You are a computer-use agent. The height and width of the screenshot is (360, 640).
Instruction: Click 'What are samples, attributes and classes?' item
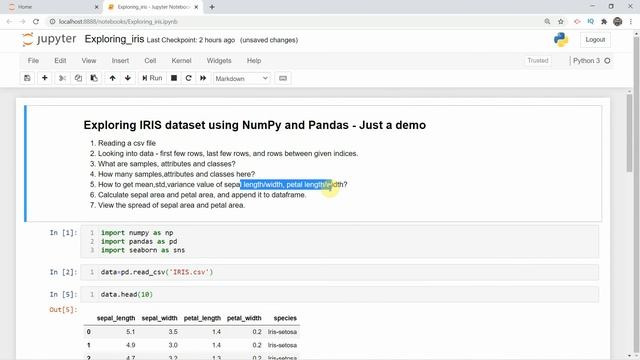(x=167, y=164)
